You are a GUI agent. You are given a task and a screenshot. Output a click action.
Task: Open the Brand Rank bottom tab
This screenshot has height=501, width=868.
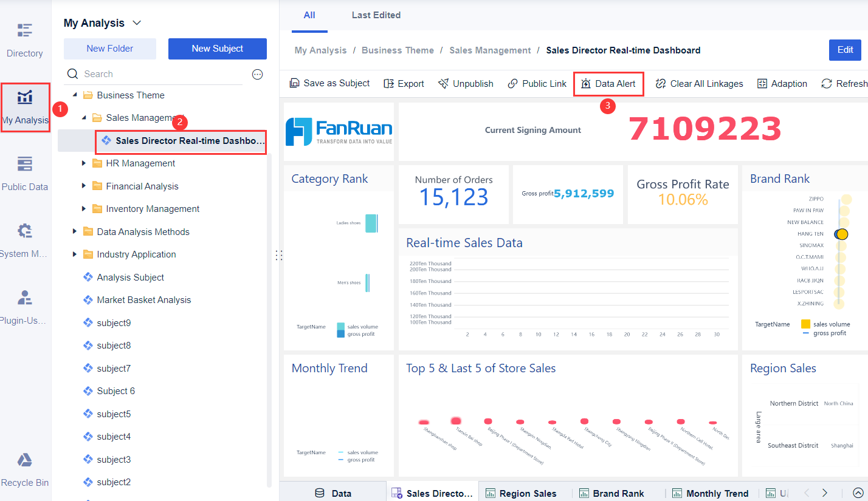pyautogui.click(x=612, y=493)
